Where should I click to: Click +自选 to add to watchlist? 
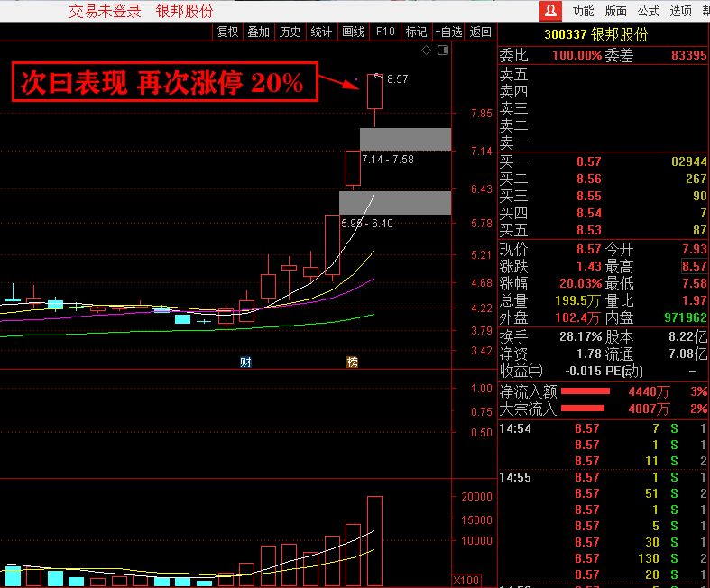[448, 32]
